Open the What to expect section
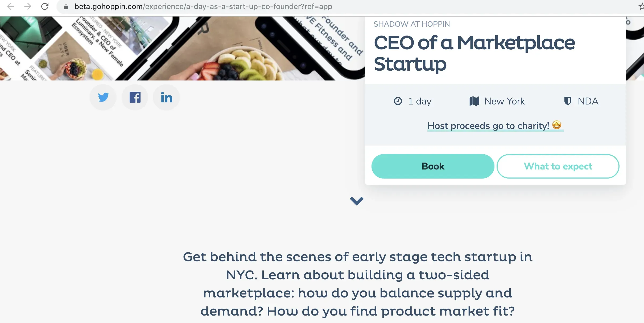This screenshot has width=644, height=323. click(x=558, y=166)
